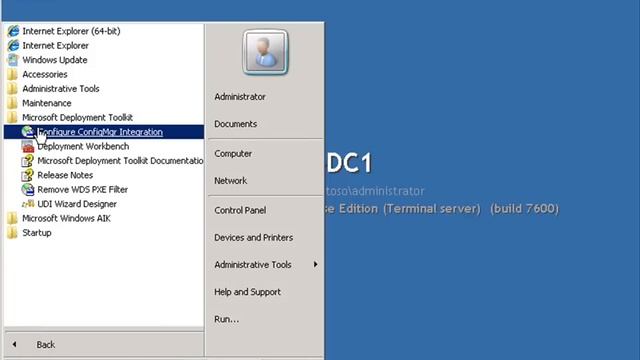The image size is (640, 360).
Task: Click the UDI Wizard Designer icon
Action: pos(28,204)
